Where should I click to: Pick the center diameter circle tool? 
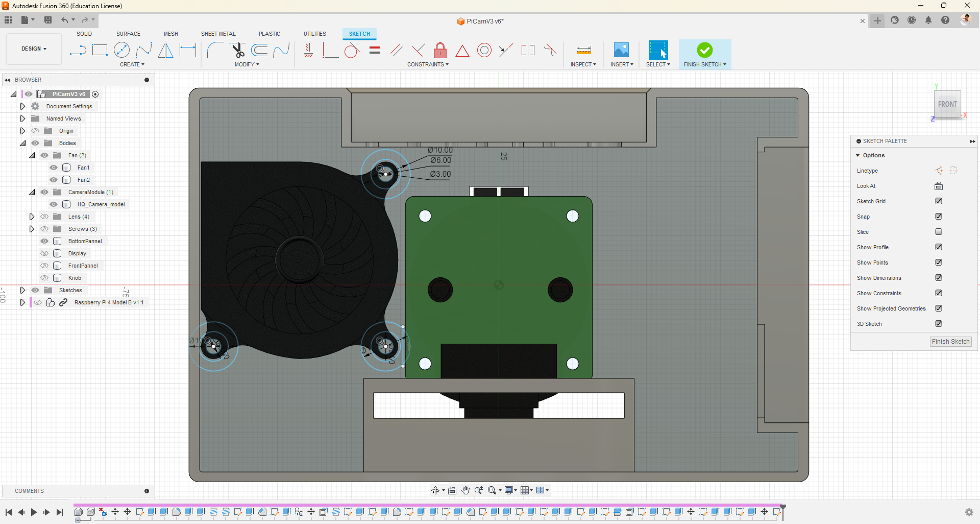121,50
